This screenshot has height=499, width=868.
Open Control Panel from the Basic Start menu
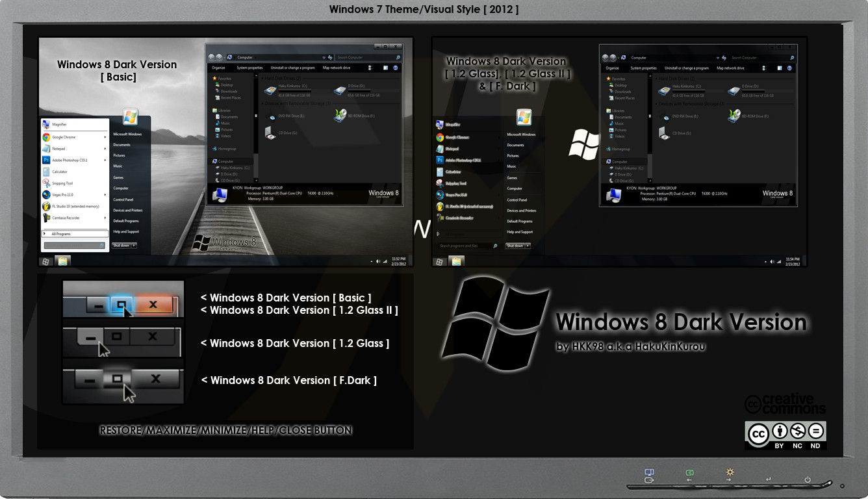tap(123, 199)
